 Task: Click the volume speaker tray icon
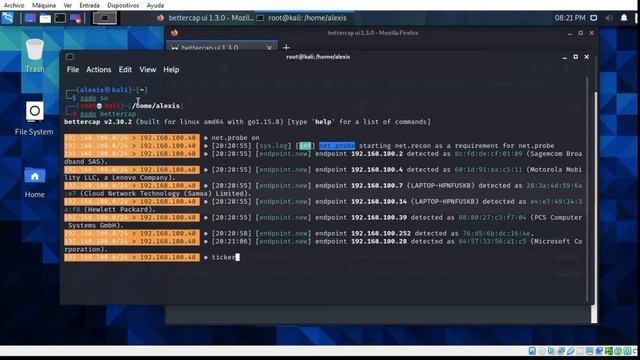click(609, 18)
